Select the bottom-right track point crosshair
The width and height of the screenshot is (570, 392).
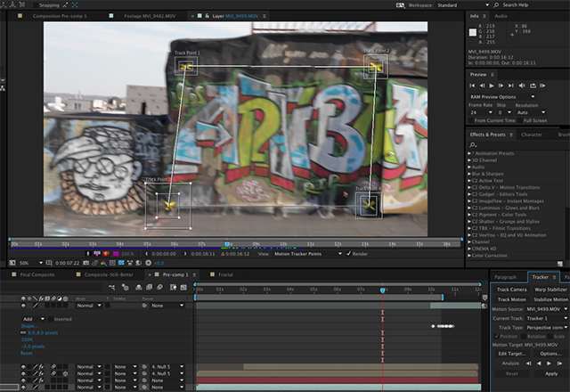click(x=369, y=206)
